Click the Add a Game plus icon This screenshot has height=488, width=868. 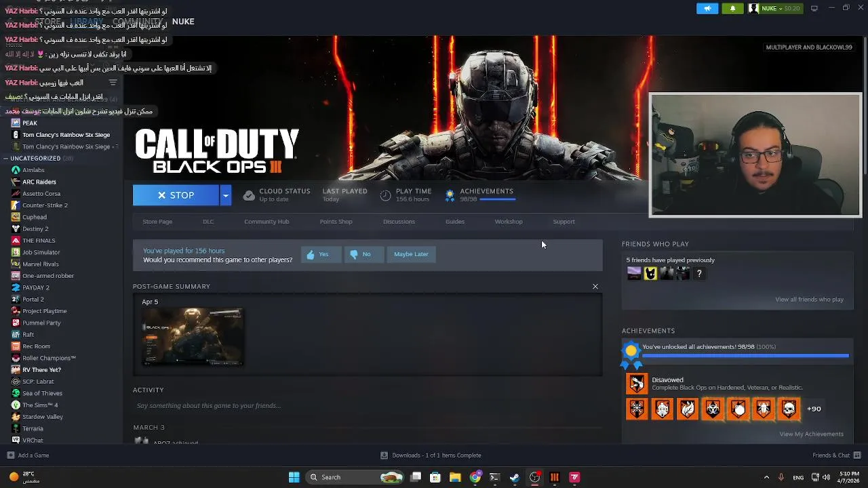(x=10, y=455)
